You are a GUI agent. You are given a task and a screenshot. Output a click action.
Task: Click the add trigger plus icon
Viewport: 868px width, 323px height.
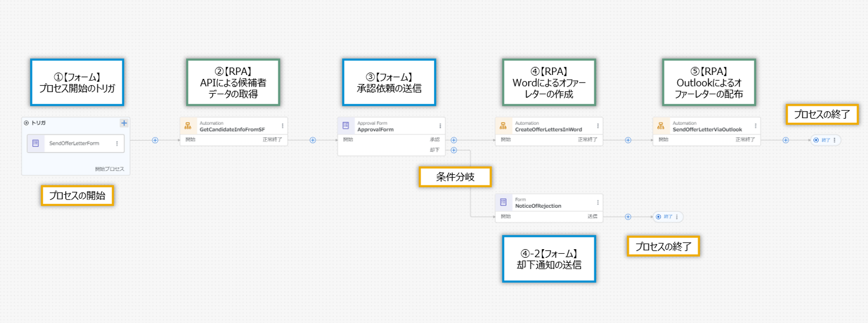click(x=124, y=123)
